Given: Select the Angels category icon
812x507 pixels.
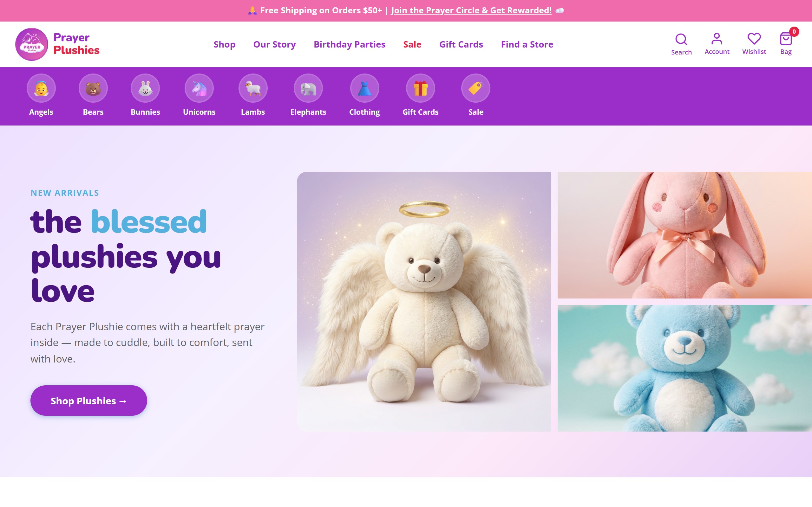Looking at the screenshot, I should pyautogui.click(x=41, y=88).
